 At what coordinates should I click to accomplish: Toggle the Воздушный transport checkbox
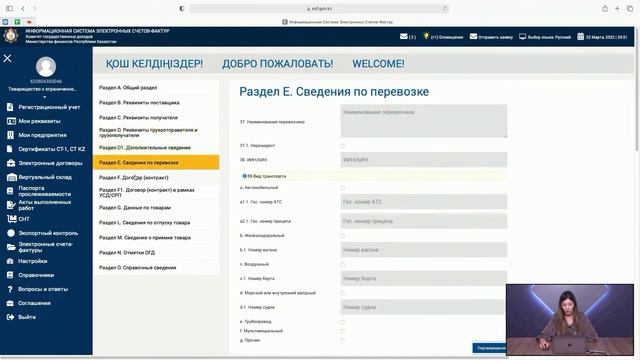point(342,264)
